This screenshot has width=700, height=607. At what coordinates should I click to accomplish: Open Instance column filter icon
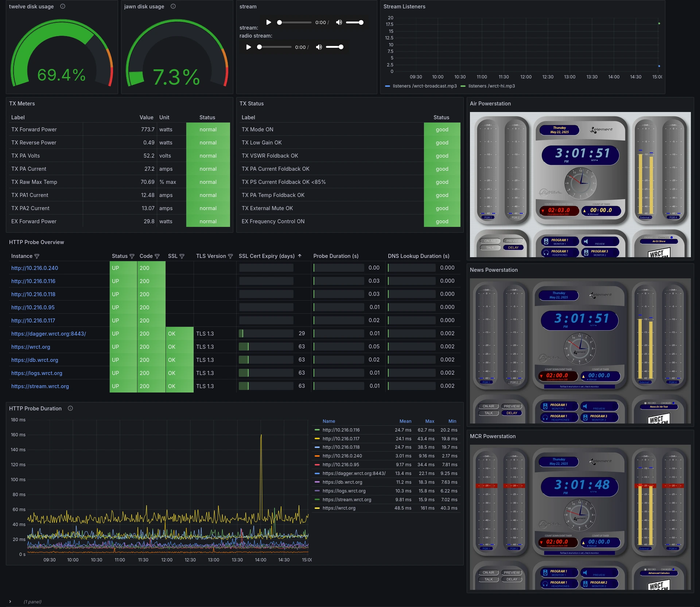click(x=37, y=256)
